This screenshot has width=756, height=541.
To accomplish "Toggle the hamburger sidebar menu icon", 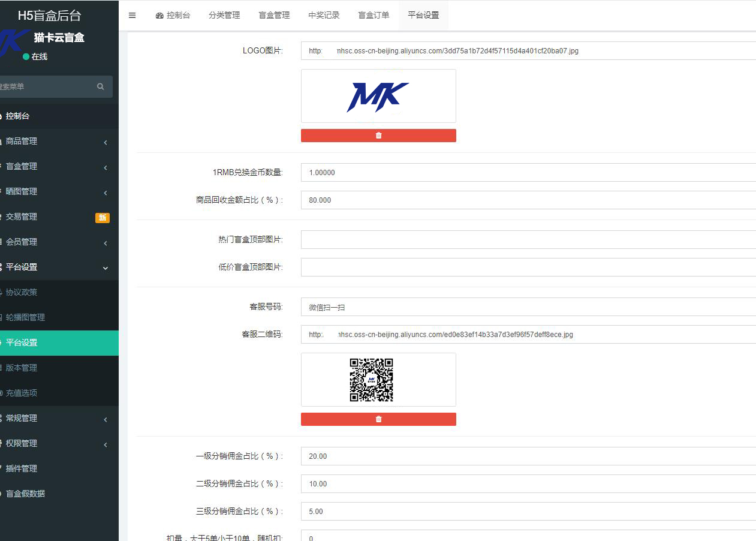I will [132, 16].
